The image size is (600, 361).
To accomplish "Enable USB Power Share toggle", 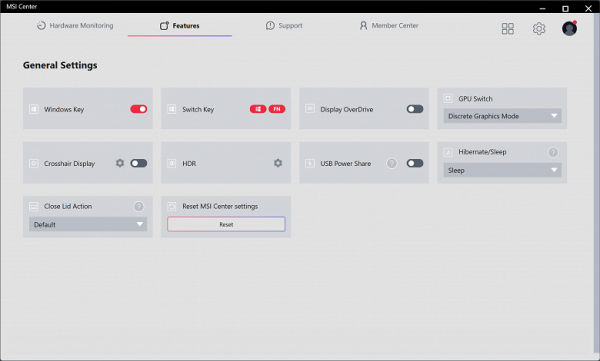I will 415,163.
